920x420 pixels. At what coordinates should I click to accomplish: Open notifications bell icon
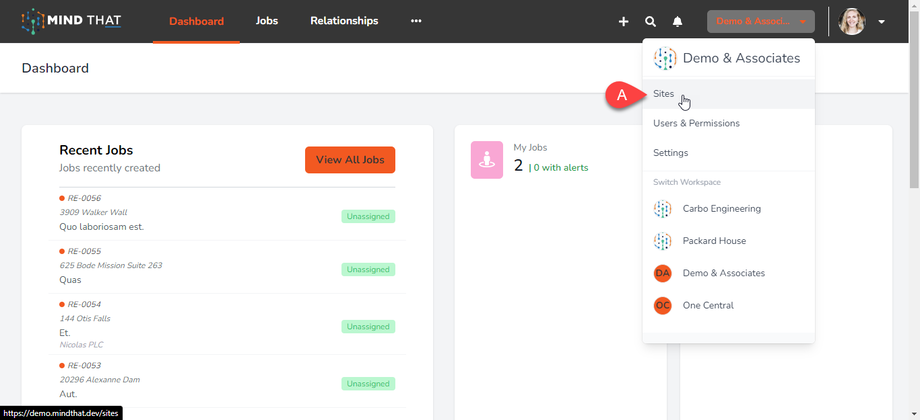[x=677, y=21]
